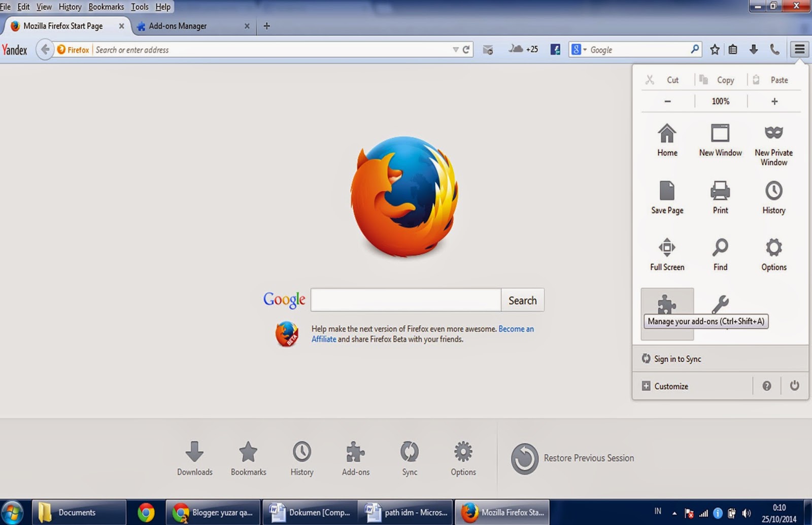Click the Google search field on page
Viewport: 812px width, 525px height.
point(406,300)
